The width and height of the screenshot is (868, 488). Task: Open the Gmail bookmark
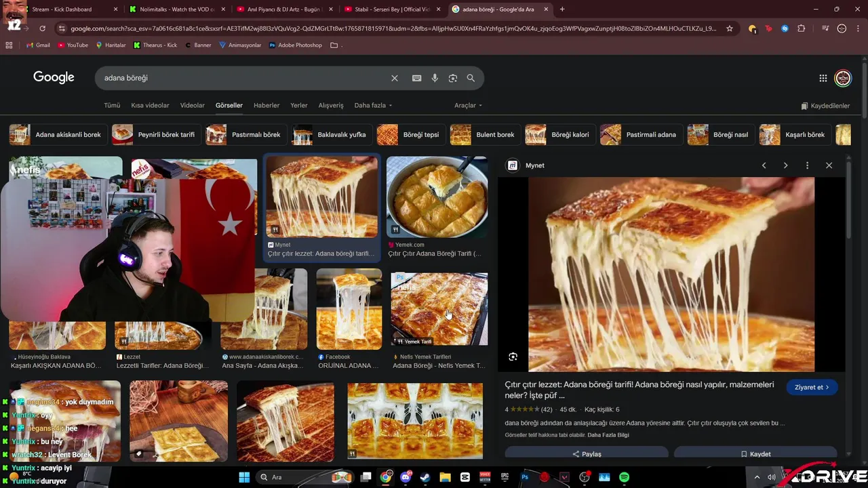click(39, 45)
